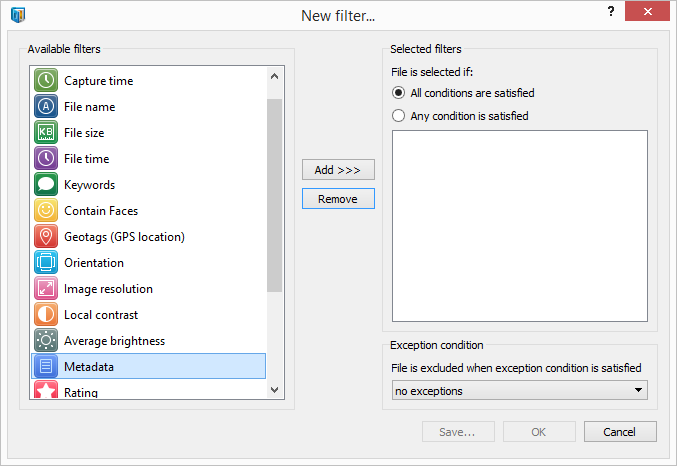
Task: Click the Add >>> button
Action: coord(338,170)
